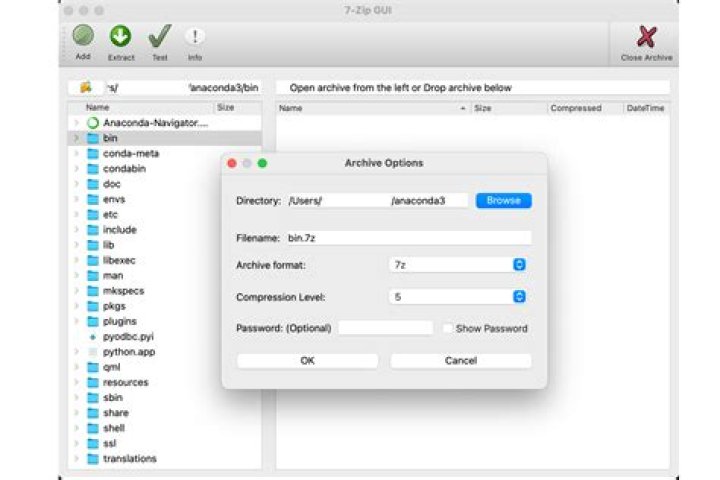This screenshot has height=480, width=720.
Task: Click the bin folder icon
Action: (93, 138)
